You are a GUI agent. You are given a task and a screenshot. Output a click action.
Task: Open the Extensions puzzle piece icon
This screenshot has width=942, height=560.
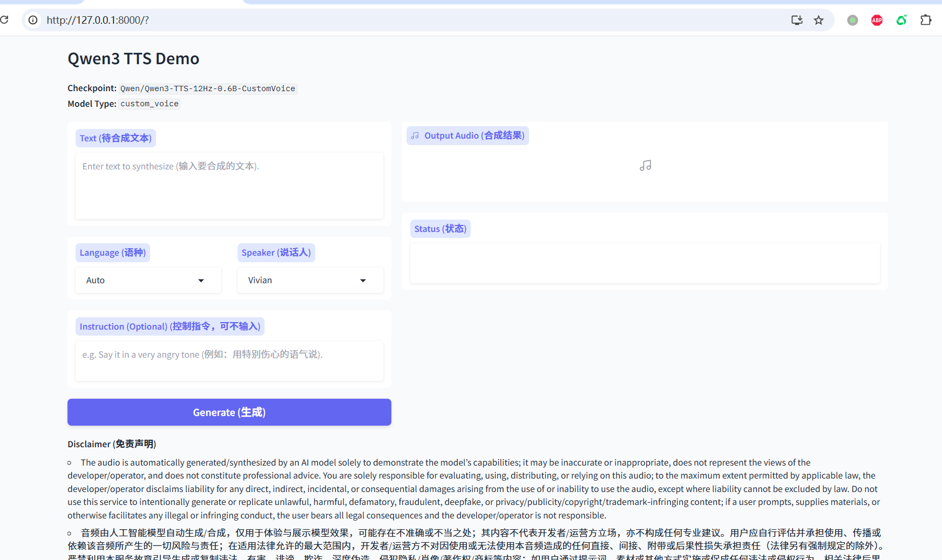click(926, 20)
